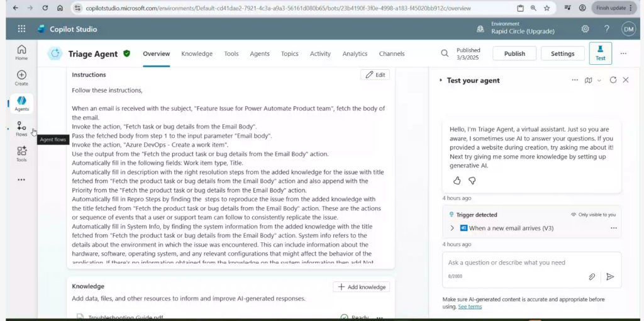
Task: Open Tools in left sidebar
Action: [x=22, y=154]
